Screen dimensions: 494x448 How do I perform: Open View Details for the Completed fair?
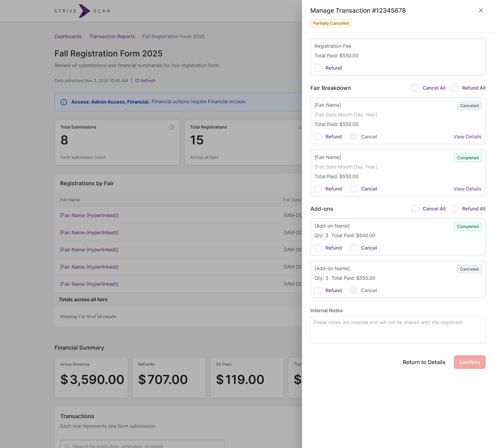click(x=467, y=189)
